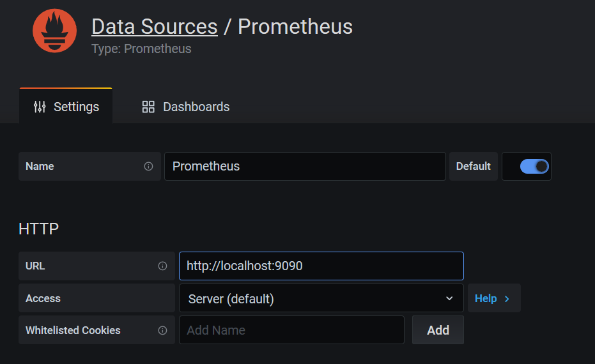Switch to the Settings tab

click(x=66, y=107)
